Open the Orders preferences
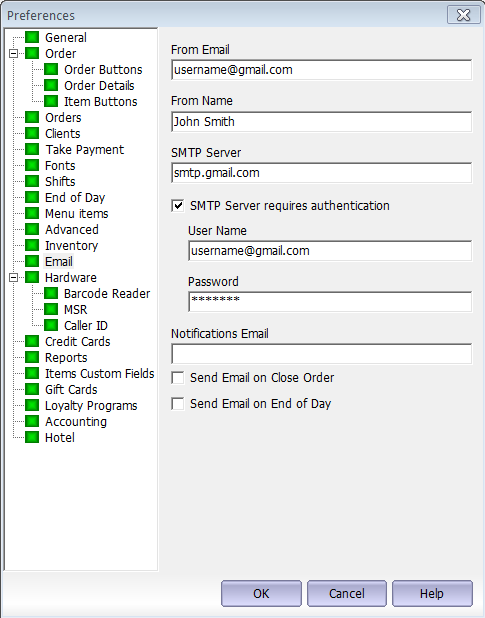485x618 pixels. [x=63, y=117]
